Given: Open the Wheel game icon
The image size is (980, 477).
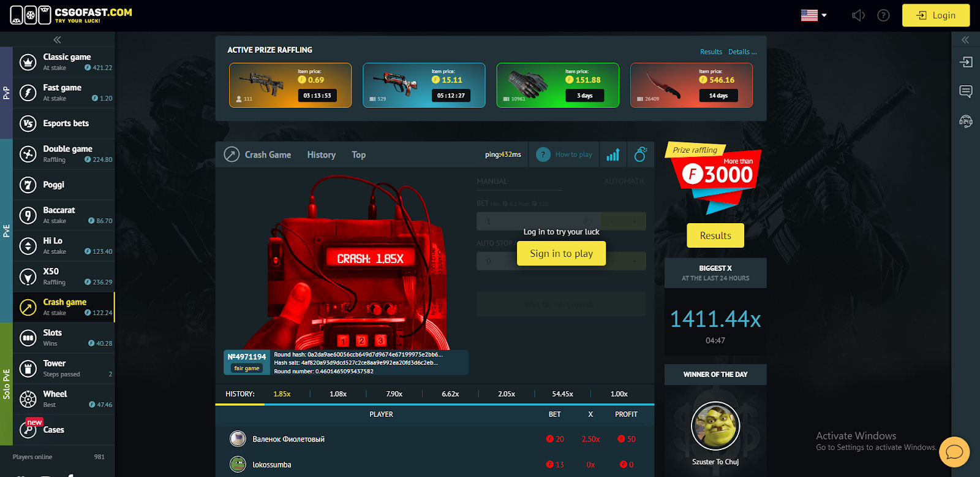Looking at the screenshot, I should click(28, 399).
